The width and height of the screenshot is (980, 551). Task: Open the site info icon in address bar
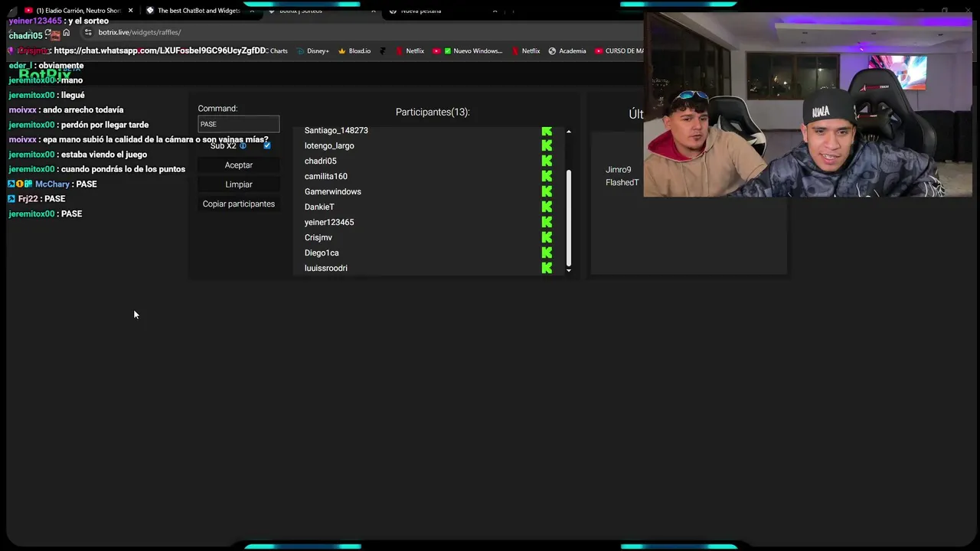pos(88,33)
